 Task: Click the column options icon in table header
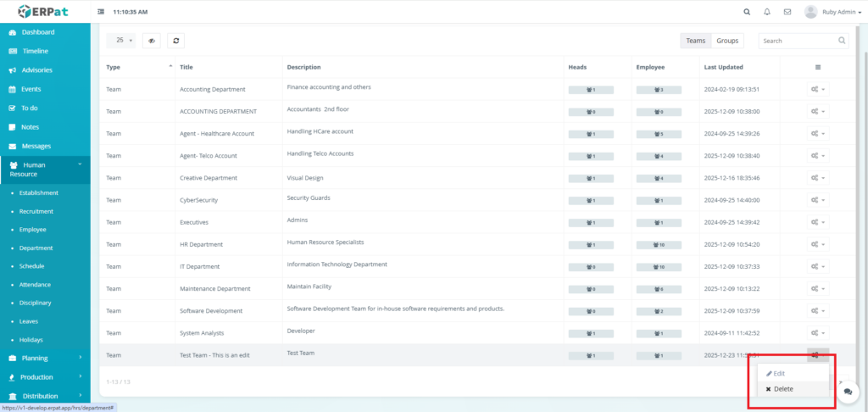click(817, 67)
